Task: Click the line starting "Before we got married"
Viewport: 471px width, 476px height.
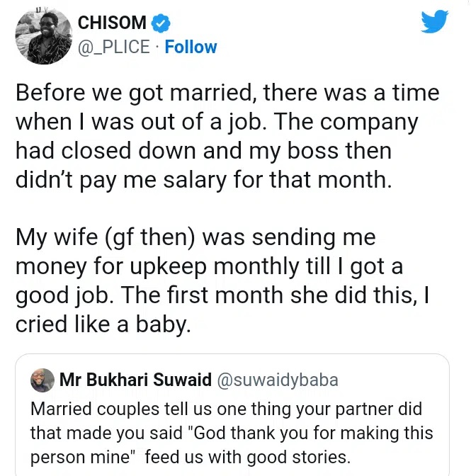Action: coord(227,93)
